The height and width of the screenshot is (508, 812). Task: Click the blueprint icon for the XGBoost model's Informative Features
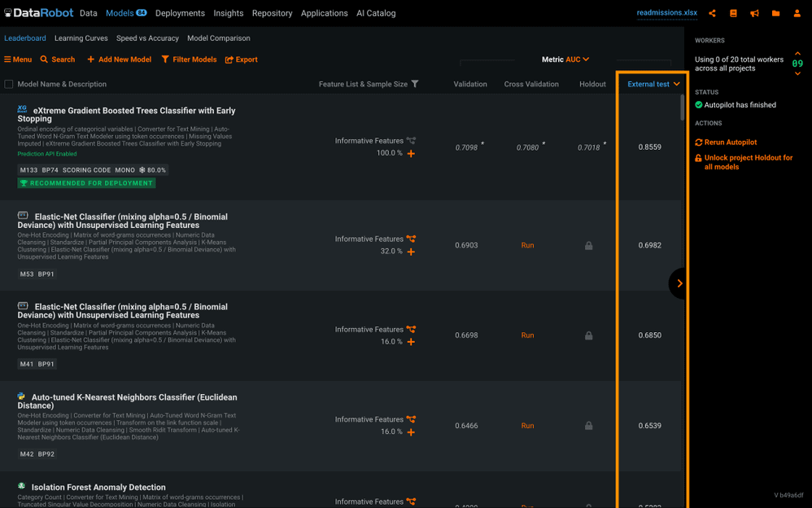[x=411, y=141]
